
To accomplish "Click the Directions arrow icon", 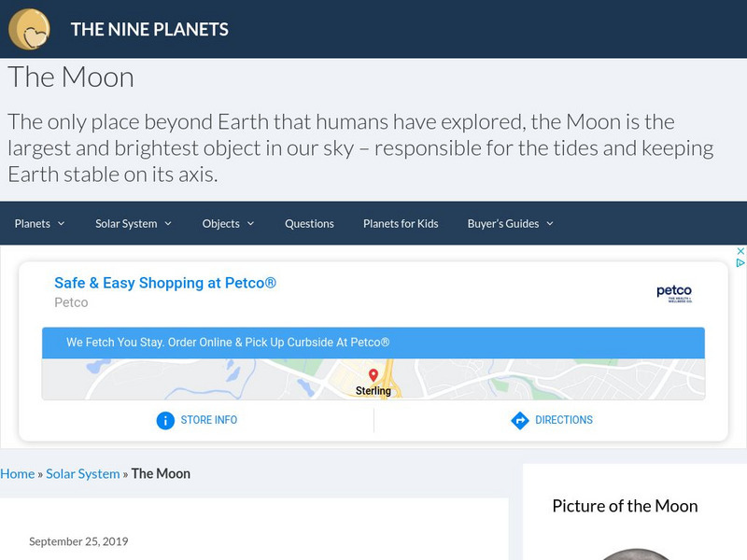I will click(520, 420).
